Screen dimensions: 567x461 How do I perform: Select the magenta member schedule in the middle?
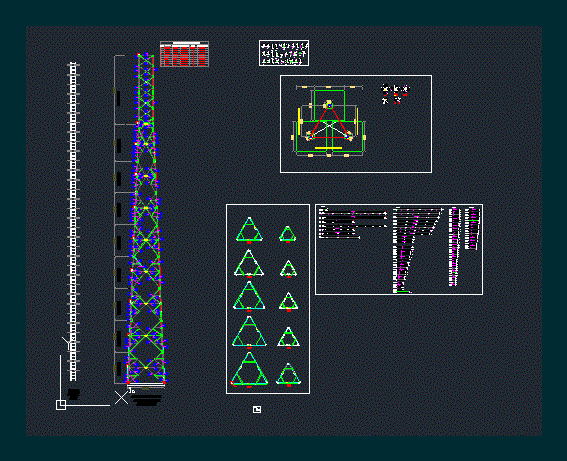point(418,250)
